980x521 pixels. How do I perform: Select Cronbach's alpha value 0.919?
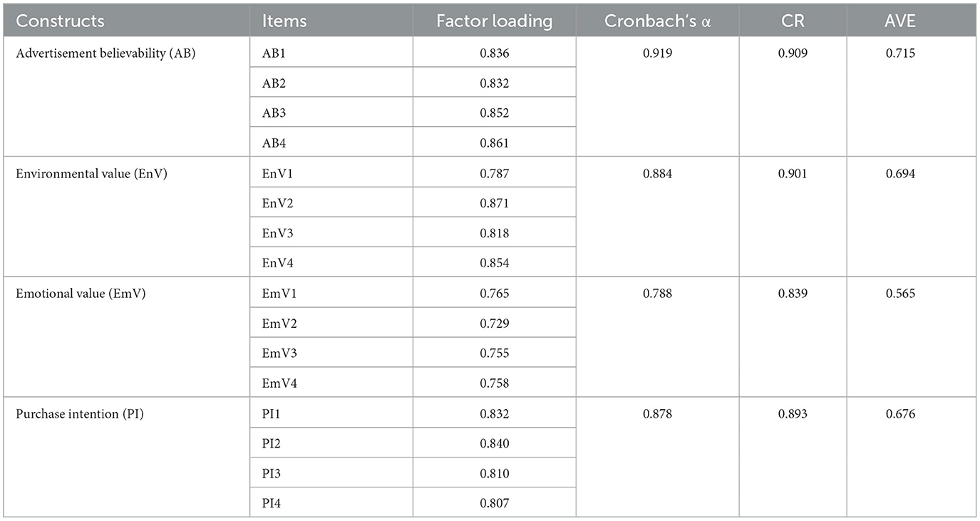click(x=657, y=53)
